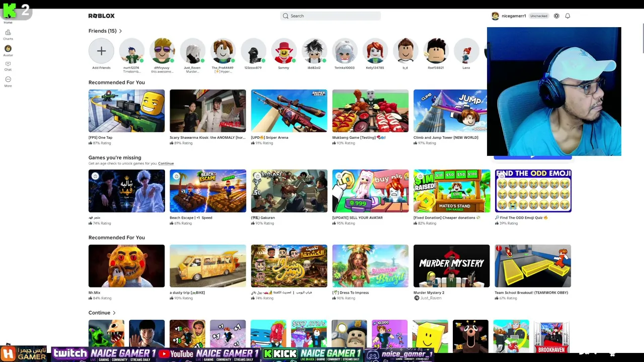
Task: Open Climb and Jump Tower thumbnail
Action: click(450, 111)
